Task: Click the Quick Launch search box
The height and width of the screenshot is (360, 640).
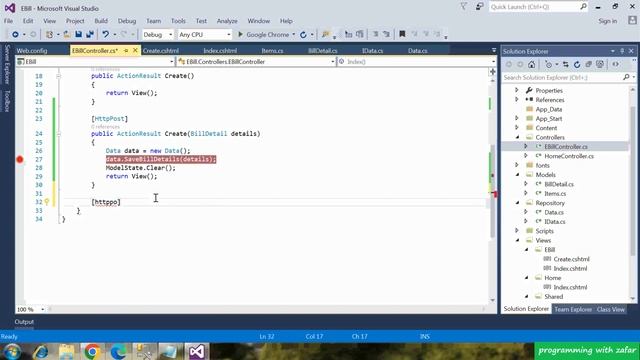Action: point(538,7)
